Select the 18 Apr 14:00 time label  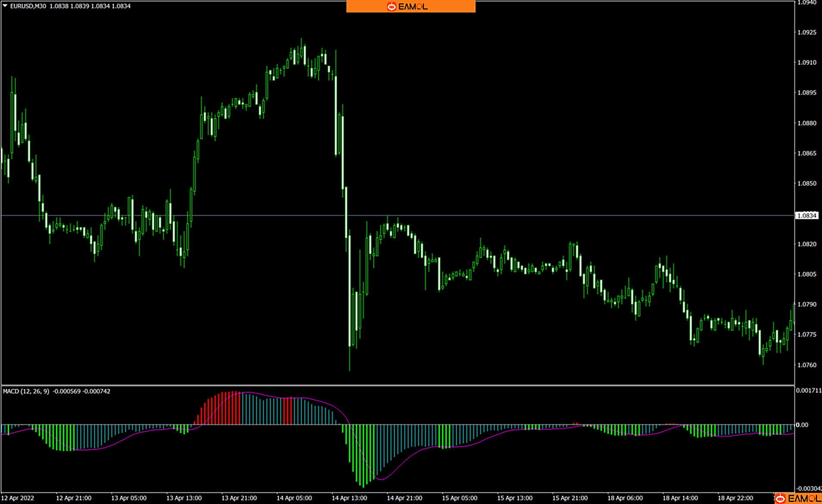pos(680,498)
